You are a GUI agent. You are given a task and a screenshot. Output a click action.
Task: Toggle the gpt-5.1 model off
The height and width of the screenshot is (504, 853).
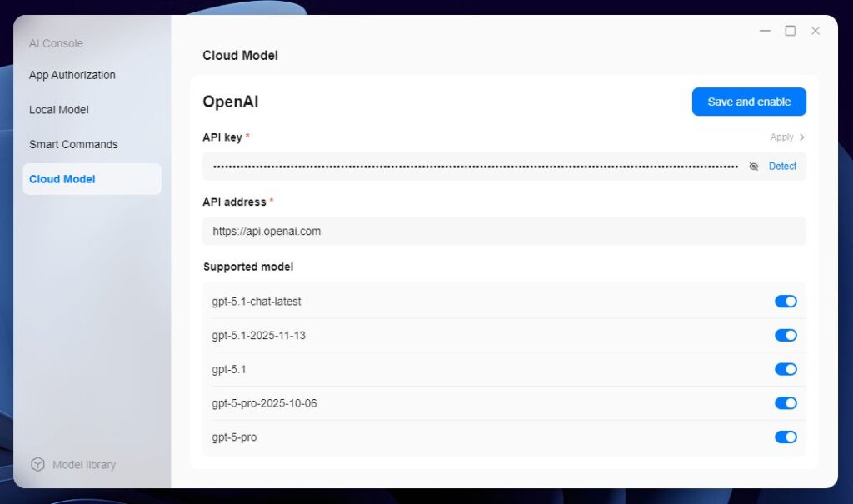click(786, 369)
